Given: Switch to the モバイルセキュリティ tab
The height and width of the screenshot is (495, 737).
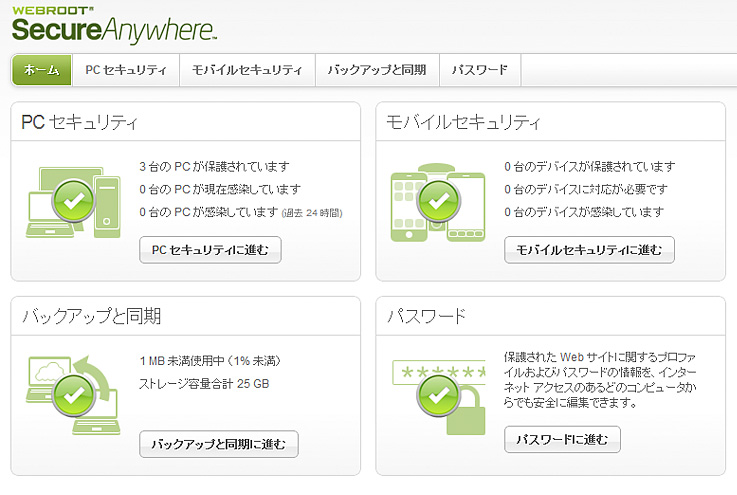Looking at the screenshot, I should (x=247, y=70).
